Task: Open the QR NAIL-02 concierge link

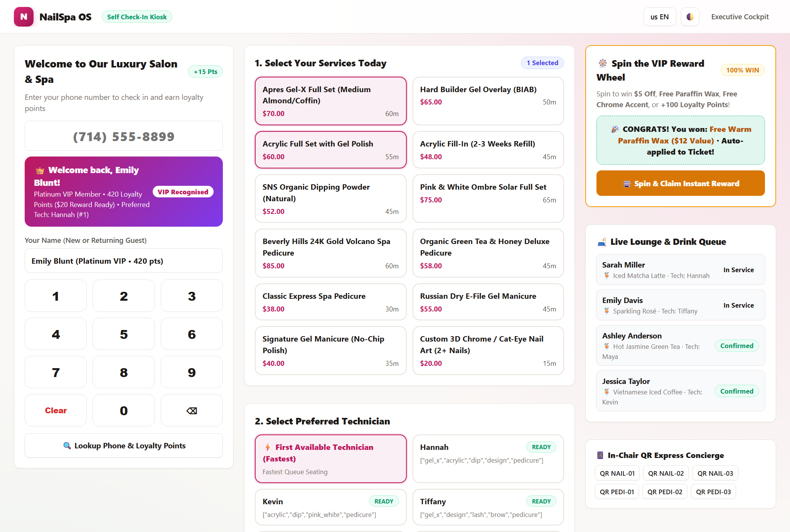Action: pyautogui.click(x=666, y=473)
